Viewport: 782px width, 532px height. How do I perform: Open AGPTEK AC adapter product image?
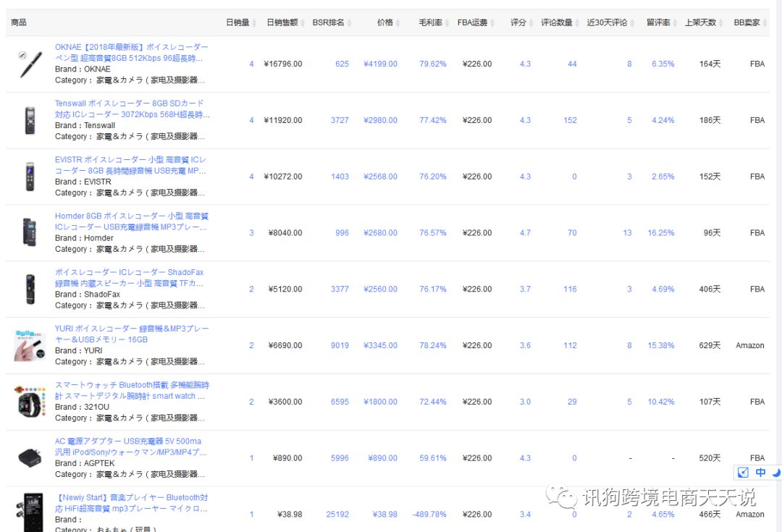(x=30, y=457)
